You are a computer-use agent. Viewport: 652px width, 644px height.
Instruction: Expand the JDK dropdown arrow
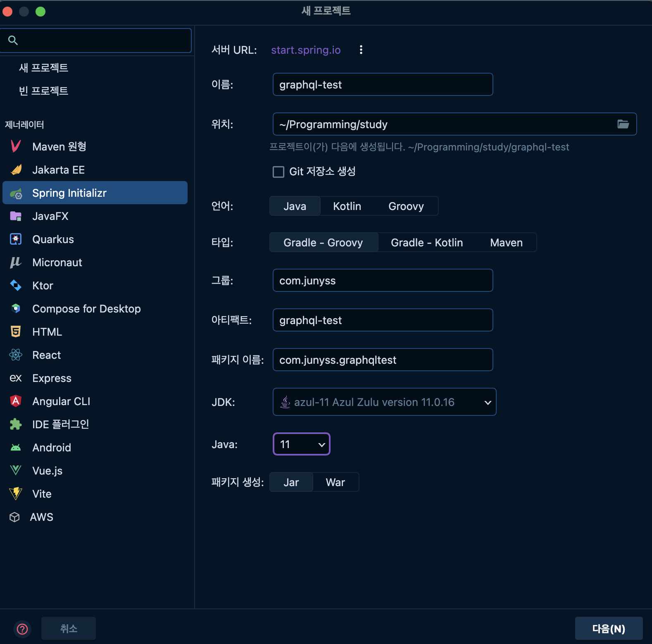[488, 402]
